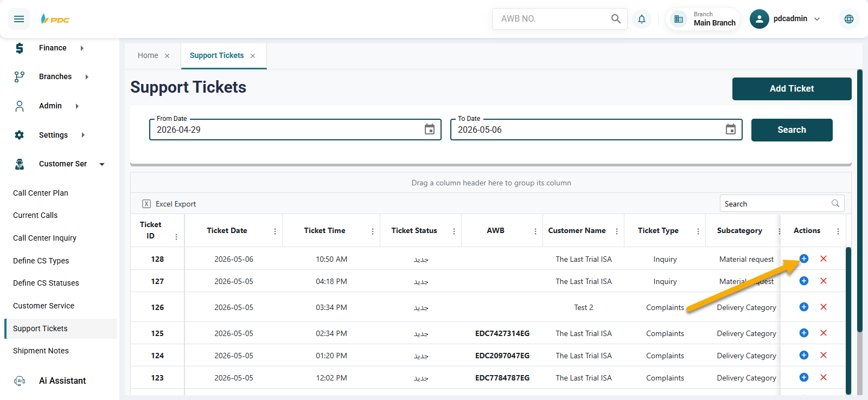Delete ticket 128 with red X
The width and height of the screenshot is (868, 400).
(824, 259)
